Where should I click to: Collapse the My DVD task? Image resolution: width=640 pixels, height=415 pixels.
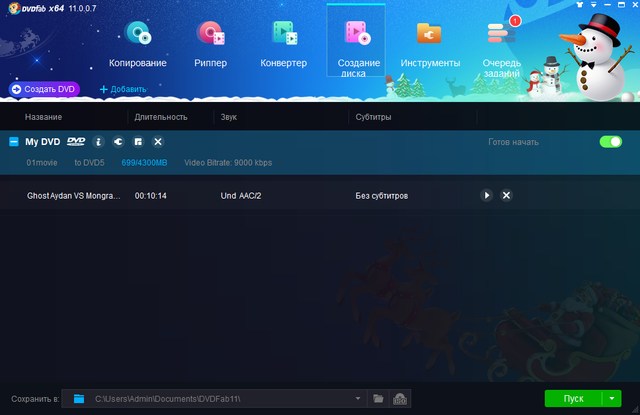(14, 142)
